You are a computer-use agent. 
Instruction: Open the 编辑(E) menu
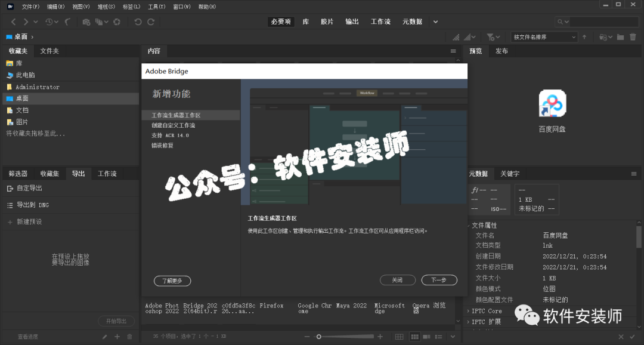click(56, 7)
